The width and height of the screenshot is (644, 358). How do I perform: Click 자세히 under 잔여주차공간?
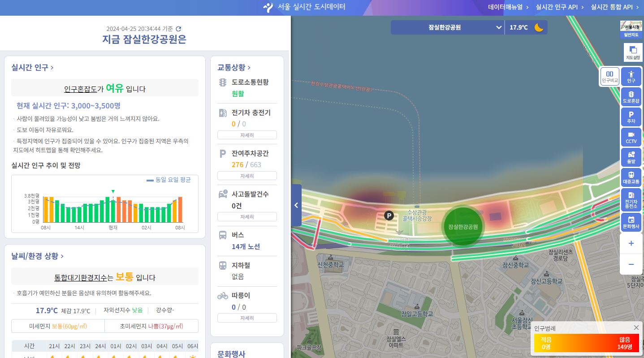click(x=247, y=176)
